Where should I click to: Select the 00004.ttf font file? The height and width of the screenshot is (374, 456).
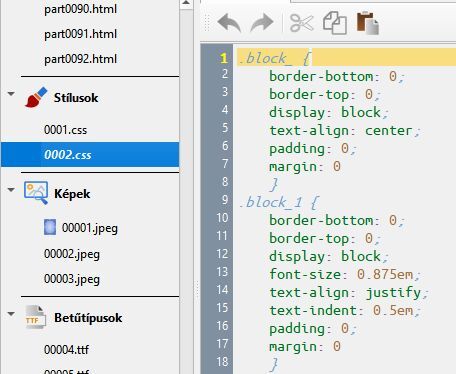[x=66, y=350]
